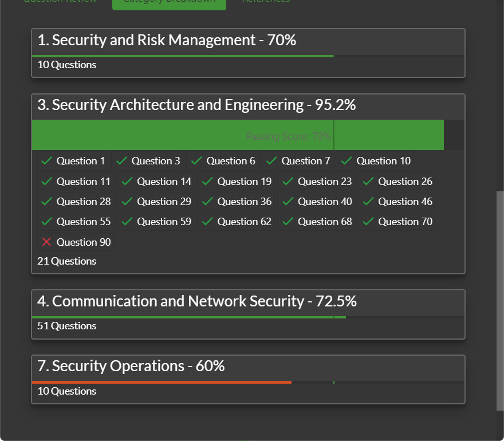Screen dimensions: 504x441
Task: Click the green checkmark next to Question 1
Action: click(x=47, y=161)
